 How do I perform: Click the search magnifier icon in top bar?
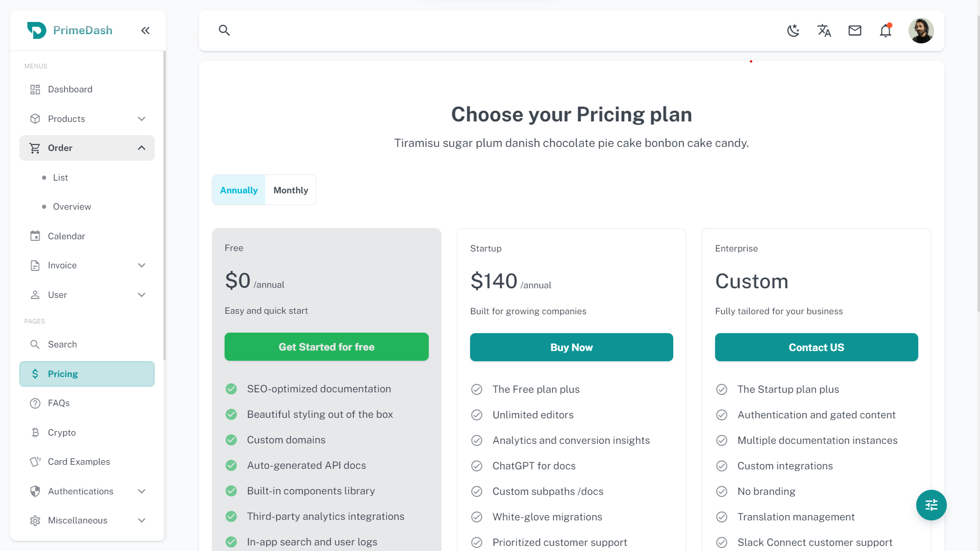[224, 31]
